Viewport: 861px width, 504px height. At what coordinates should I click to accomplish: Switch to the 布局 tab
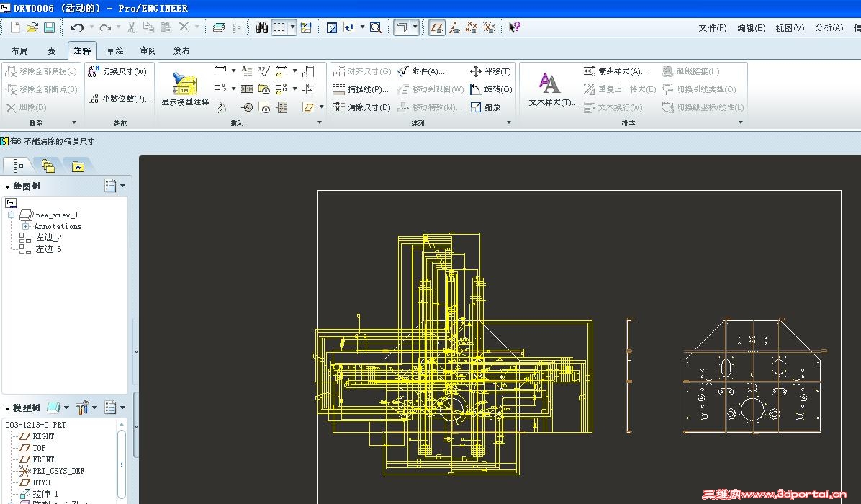click(19, 50)
